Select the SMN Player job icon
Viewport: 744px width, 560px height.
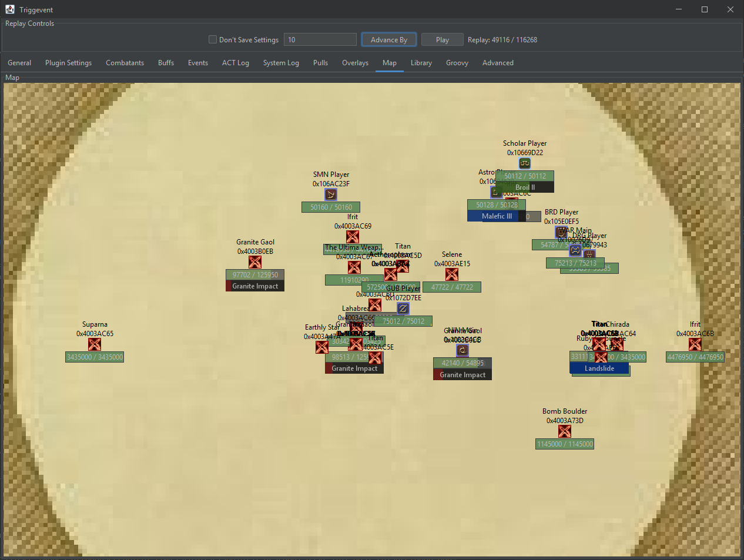coord(331,195)
